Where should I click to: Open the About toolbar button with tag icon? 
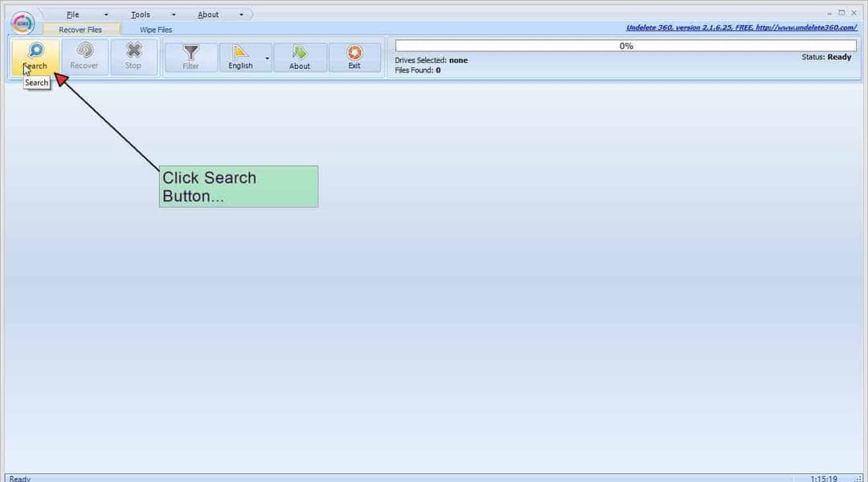click(300, 57)
